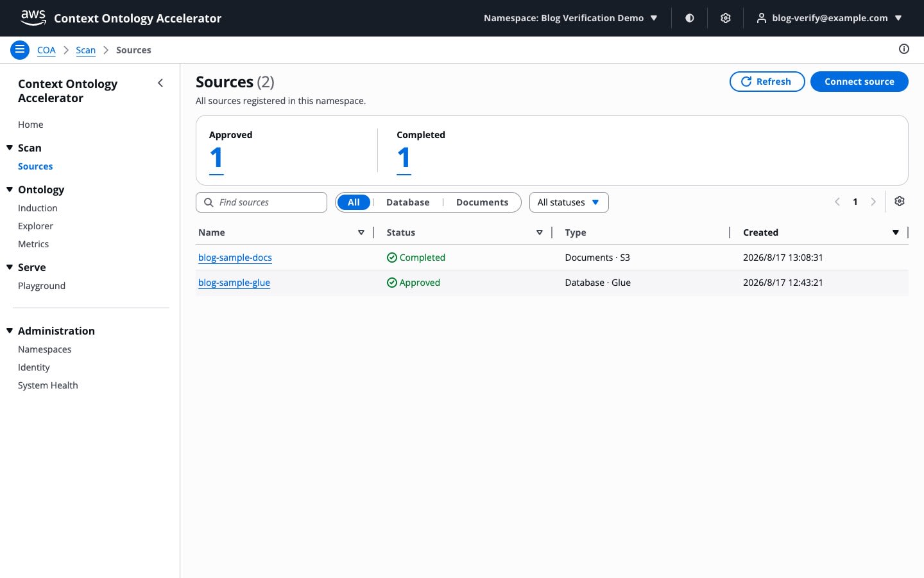This screenshot has height=578, width=924.
Task: Go to next page with right chevron
Action: (873, 202)
